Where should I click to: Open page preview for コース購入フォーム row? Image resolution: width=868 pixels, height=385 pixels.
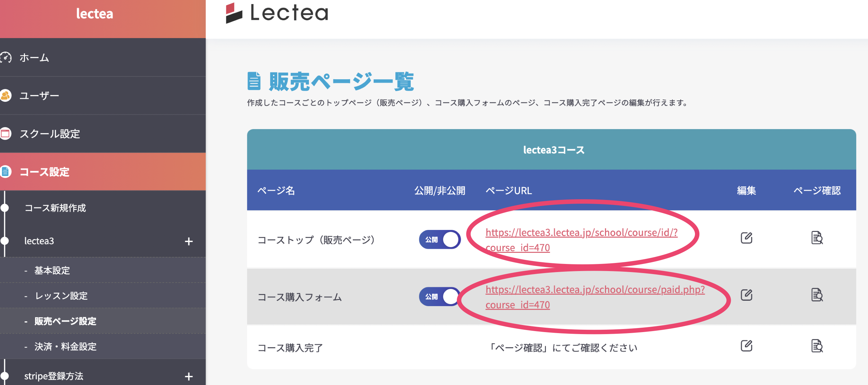coord(817,295)
